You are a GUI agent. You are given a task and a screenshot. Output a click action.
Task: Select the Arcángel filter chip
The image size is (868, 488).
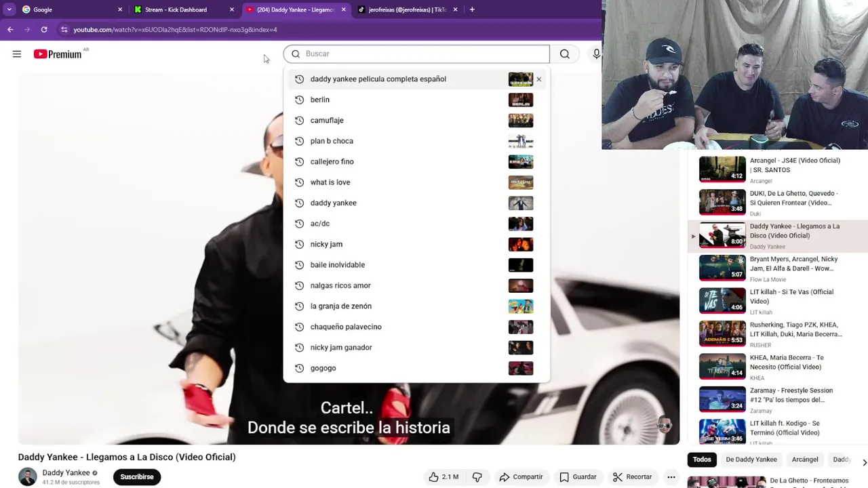pos(805,460)
